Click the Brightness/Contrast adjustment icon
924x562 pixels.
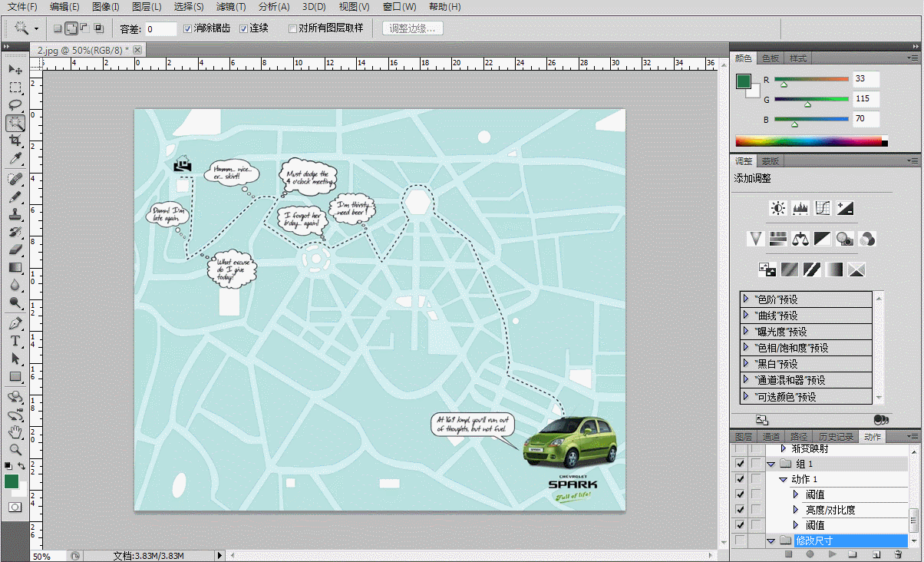[x=778, y=208]
